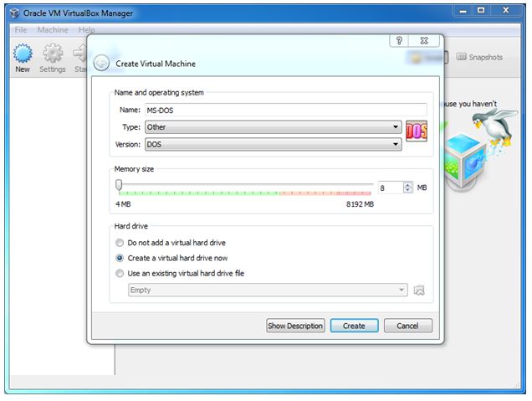This screenshot has width=532, height=401.
Task: Choose 'Use an existing virtual hard drive file'
Action: pyautogui.click(x=121, y=273)
